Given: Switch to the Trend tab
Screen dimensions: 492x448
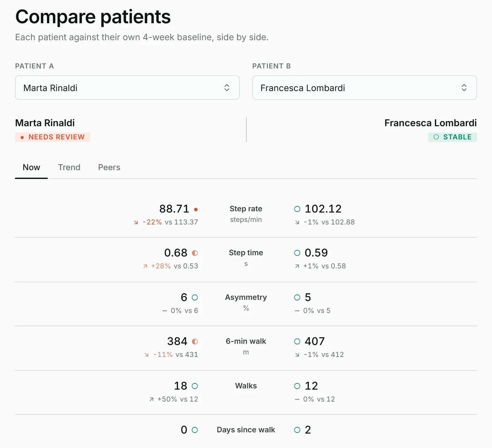Looking at the screenshot, I should point(69,167).
